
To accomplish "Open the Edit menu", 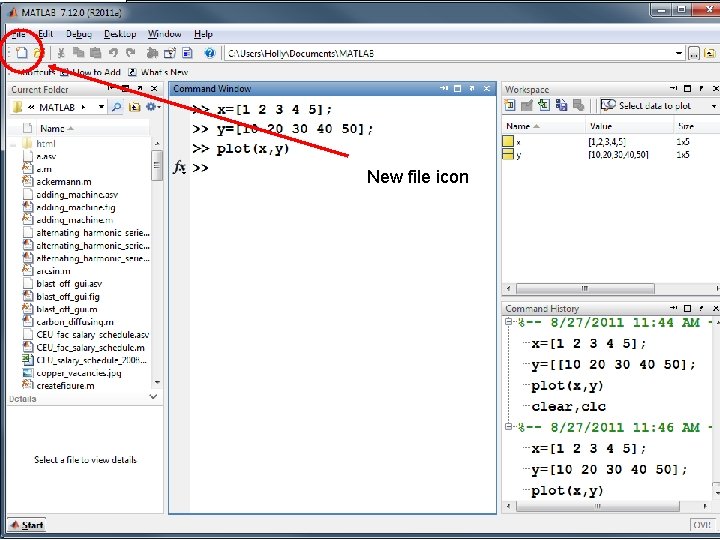I will click(x=45, y=34).
